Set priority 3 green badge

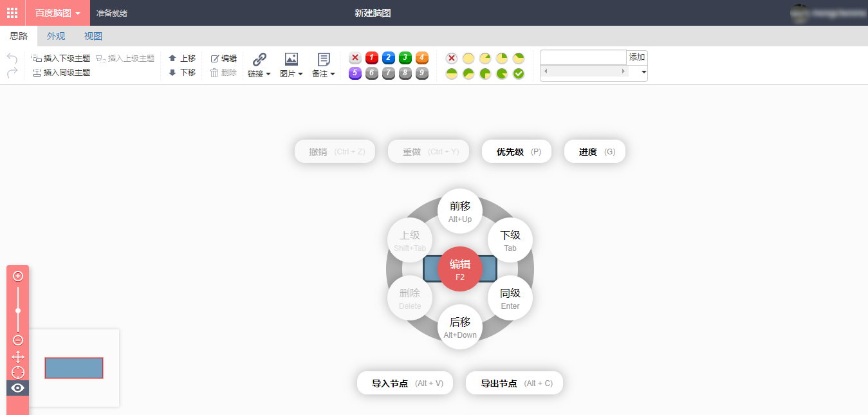[x=405, y=58]
